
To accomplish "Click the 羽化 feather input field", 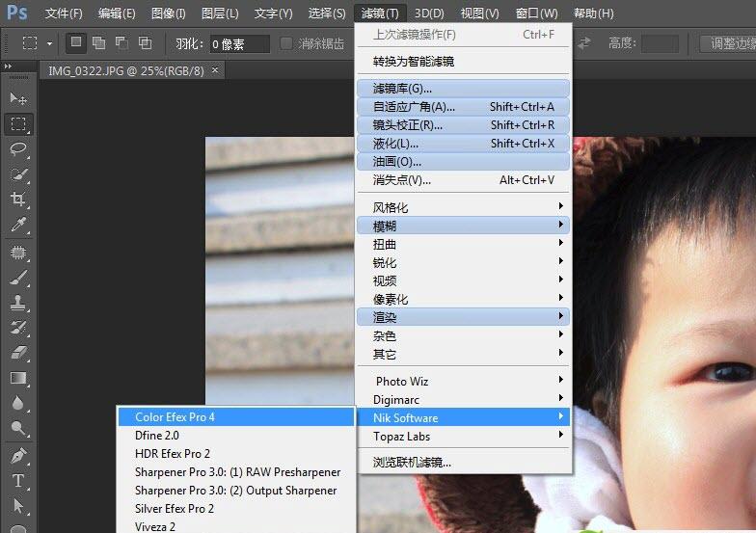I will [x=240, y=43].
